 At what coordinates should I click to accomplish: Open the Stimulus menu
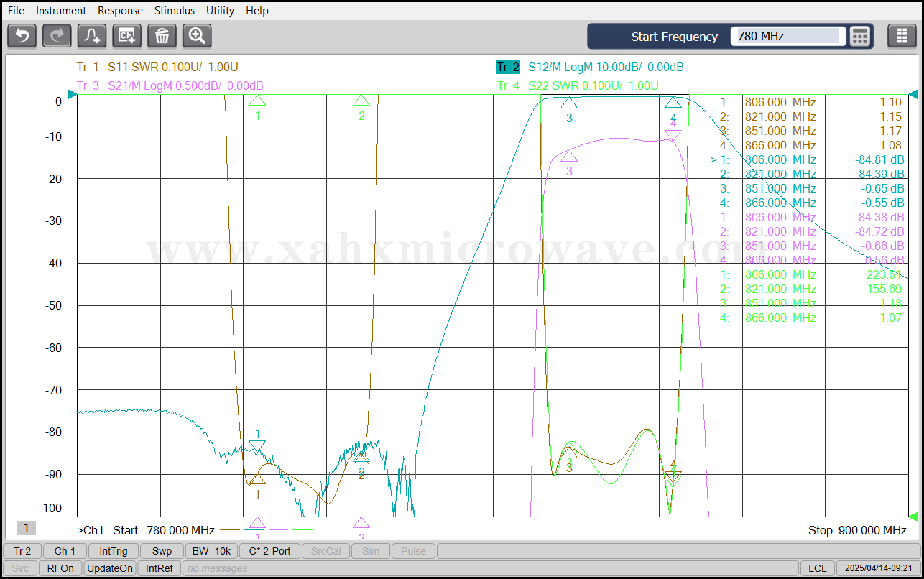(174, 11)
